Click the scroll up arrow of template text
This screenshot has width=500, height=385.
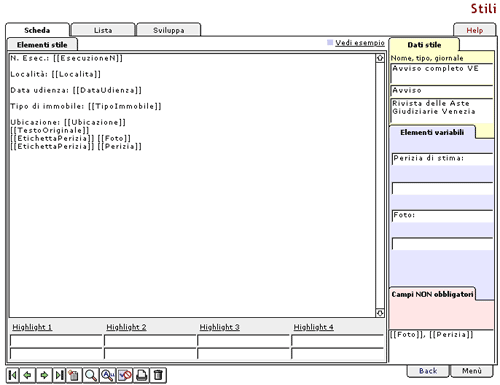pyautogui.click(x=380, y=58)
